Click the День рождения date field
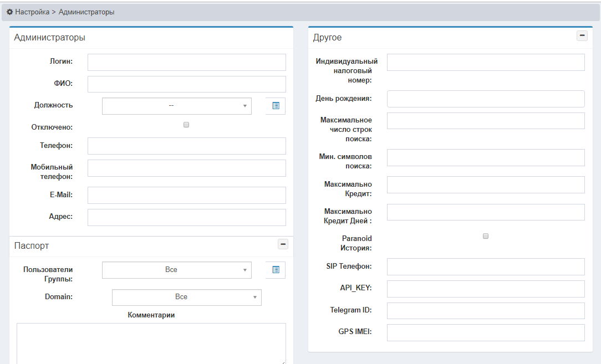Screen dimensions: 601x364 [x=486, y=99]
